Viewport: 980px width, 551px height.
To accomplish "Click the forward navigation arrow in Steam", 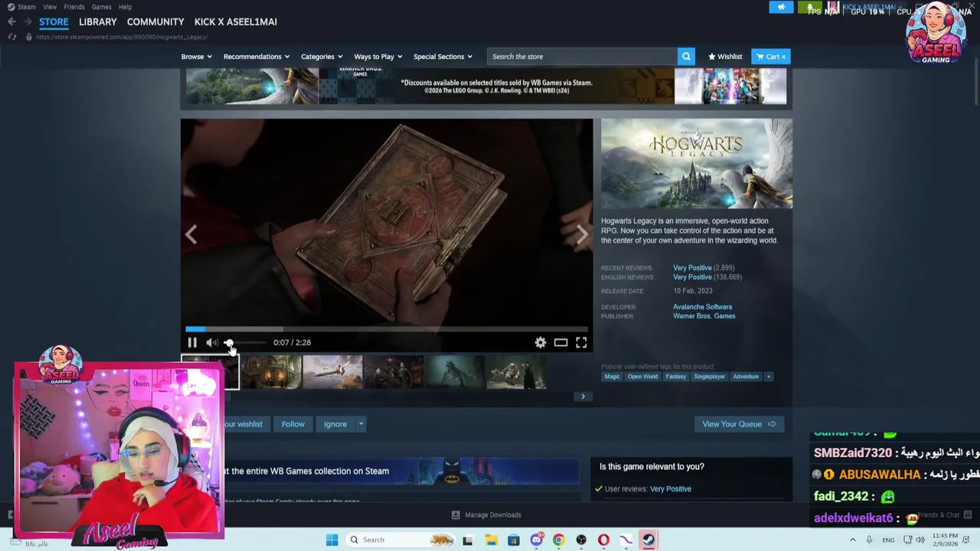I will pyautogui.click(x=27, y=21).
